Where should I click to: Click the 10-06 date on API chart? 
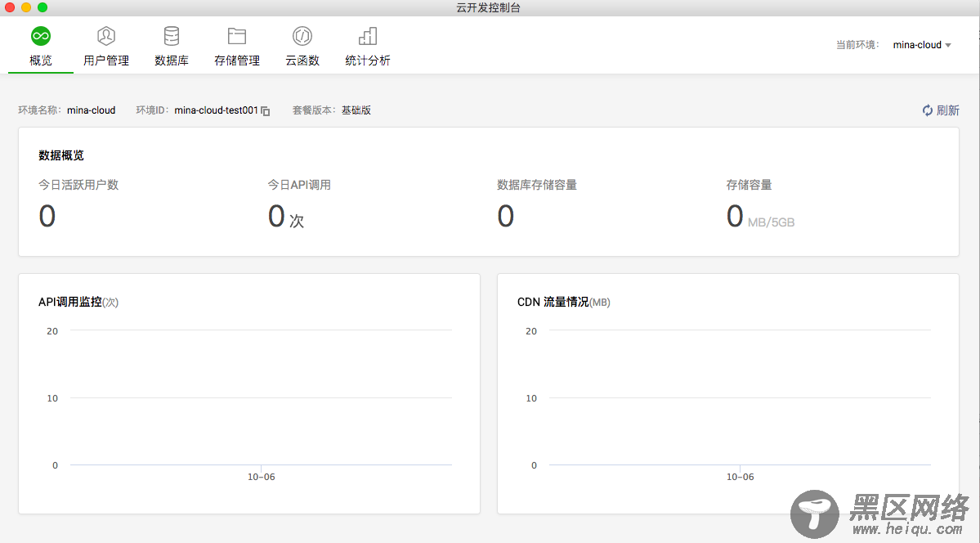pos(262,478)
